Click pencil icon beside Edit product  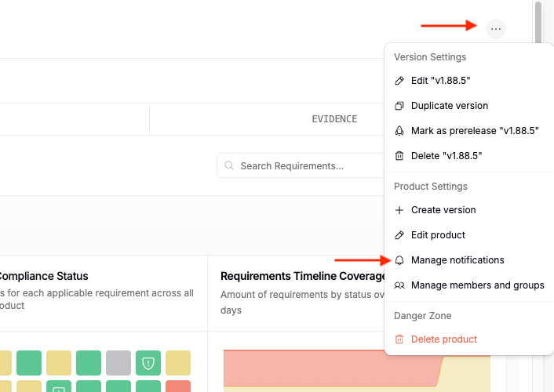coord(399,235)
